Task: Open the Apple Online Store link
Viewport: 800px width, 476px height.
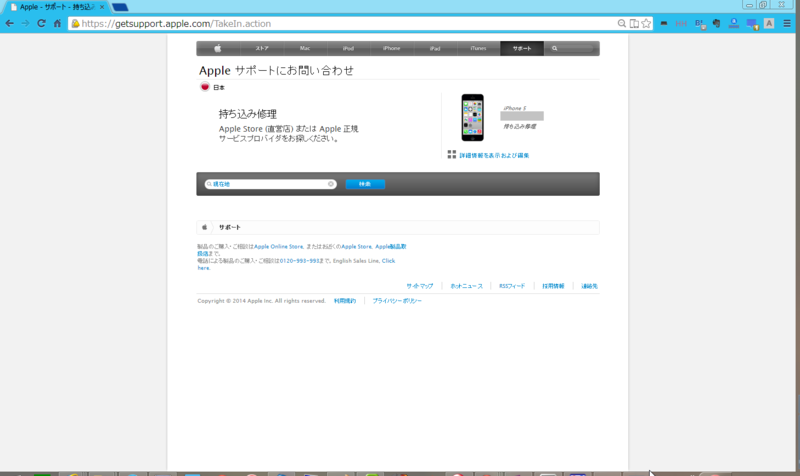Action: point(279,246)
